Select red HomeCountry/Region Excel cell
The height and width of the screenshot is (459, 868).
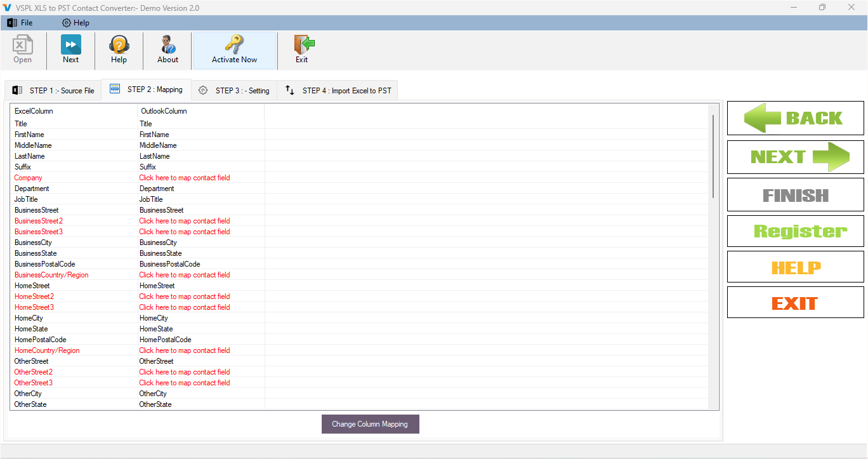tap(47, 350)
